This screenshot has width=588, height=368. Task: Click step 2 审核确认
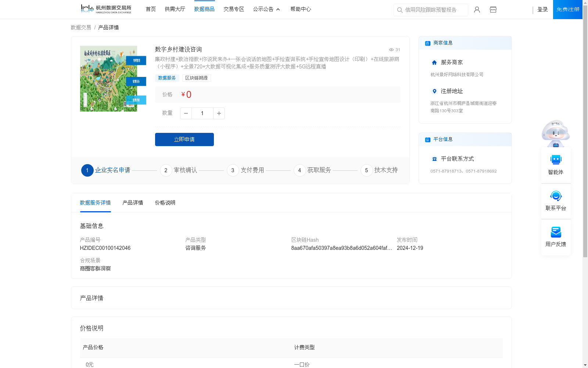[x=179, y=170]
